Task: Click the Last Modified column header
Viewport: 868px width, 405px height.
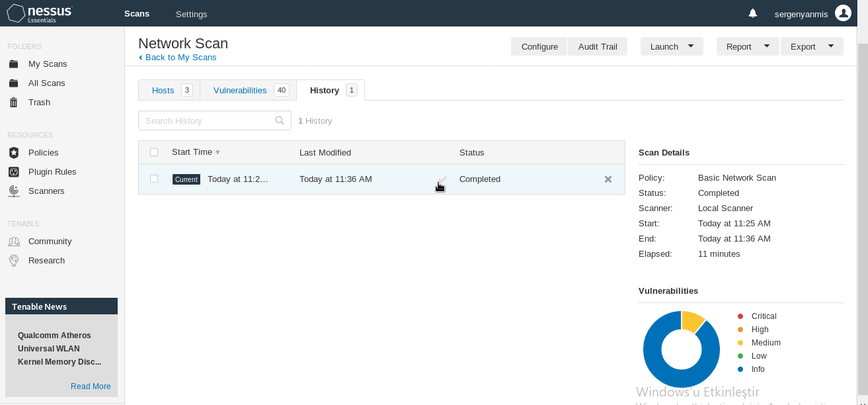Action: point(325,152)
